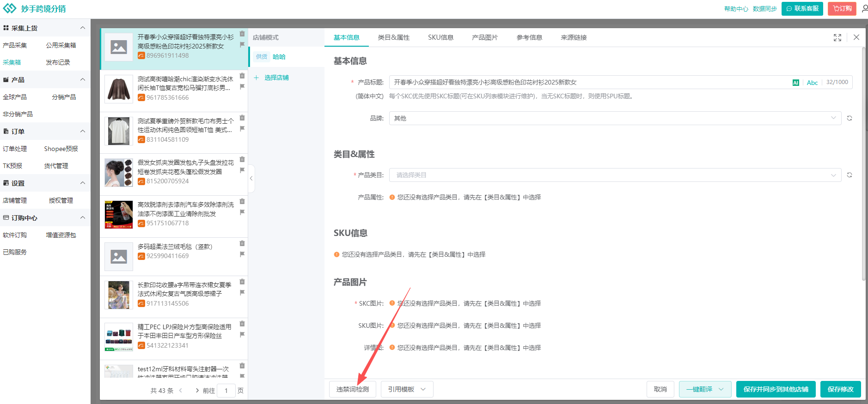
Task: Click the fullscreen expand icon
Action: tap(837, 37)
